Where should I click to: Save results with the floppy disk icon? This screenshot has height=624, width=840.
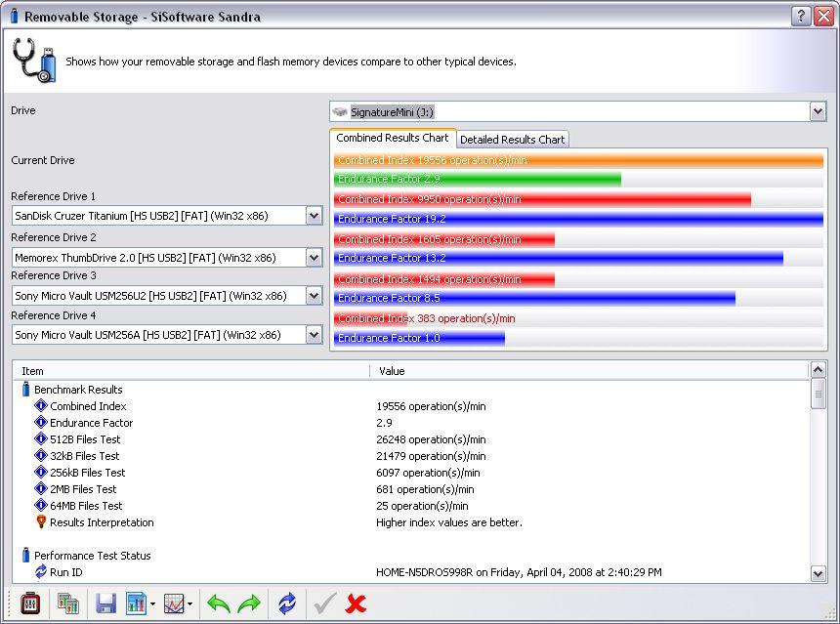click(106, 603)
